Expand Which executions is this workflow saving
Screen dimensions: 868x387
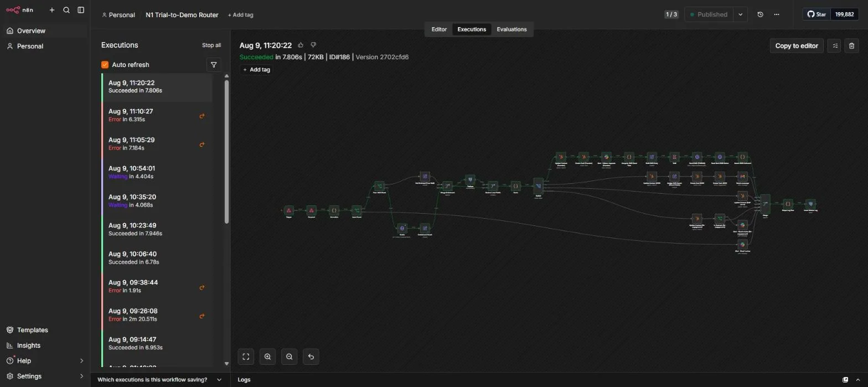[x=159, y=380]
